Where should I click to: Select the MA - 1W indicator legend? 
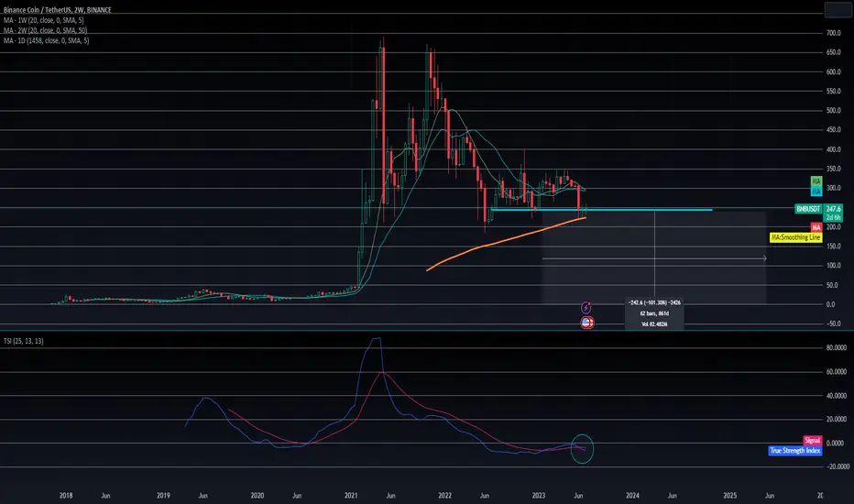tap(44, 20)
